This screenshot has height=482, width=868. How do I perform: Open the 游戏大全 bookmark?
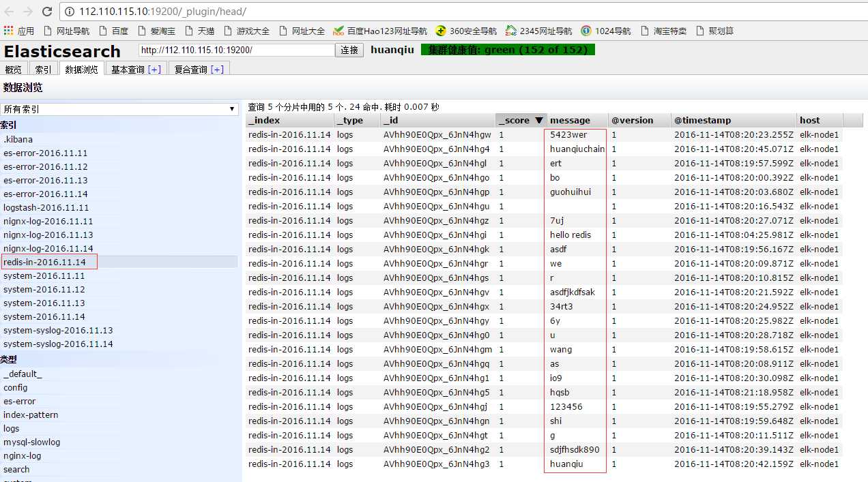coord(246,31)
